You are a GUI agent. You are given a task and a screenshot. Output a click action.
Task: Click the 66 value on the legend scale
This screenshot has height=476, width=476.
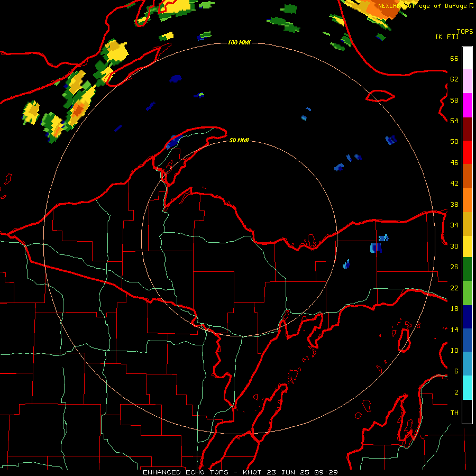pyautogui.click(x=454, y=58)
